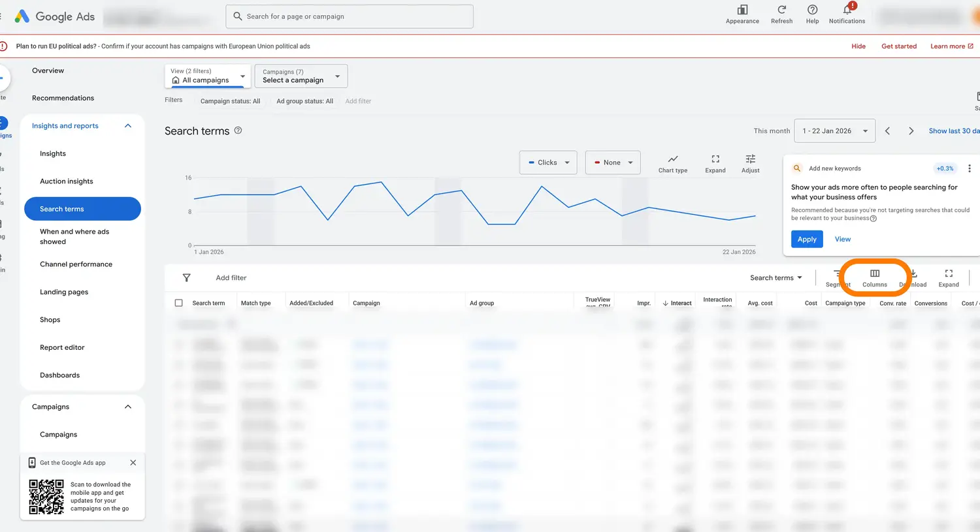Click the Adjust chart icon
This screenshot has height=532, width=980.
pos(749,163)
